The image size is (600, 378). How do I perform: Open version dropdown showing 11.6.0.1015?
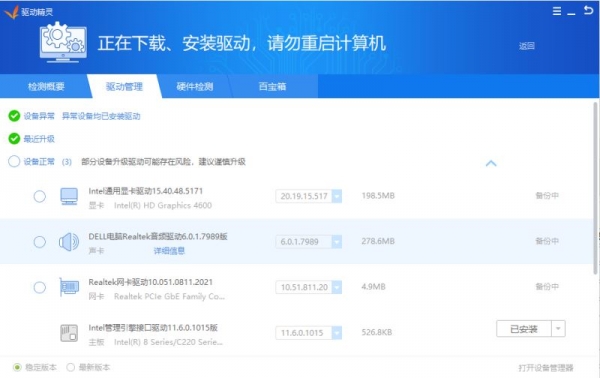(337, 333)
